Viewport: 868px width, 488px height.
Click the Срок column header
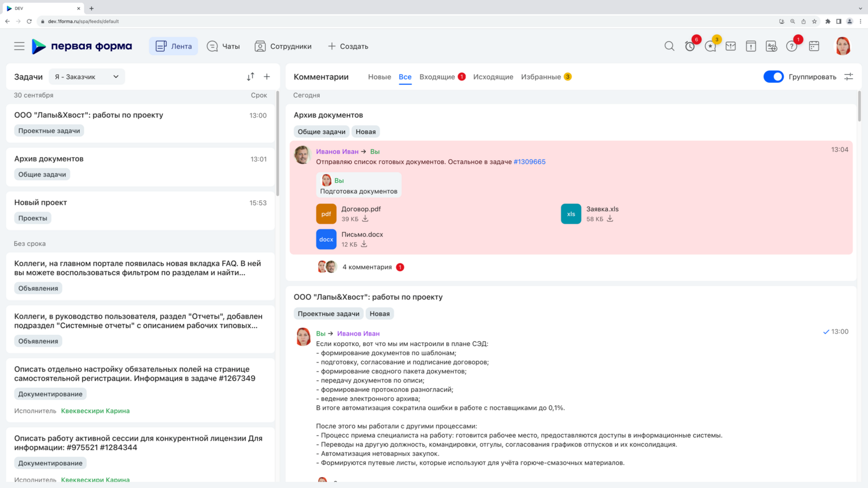point(259,95)
